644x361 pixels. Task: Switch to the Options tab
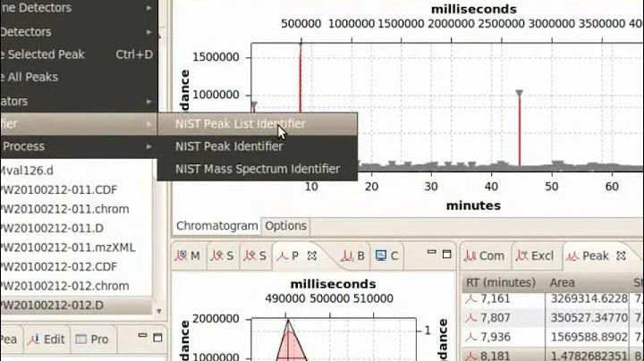click(286, 226)
